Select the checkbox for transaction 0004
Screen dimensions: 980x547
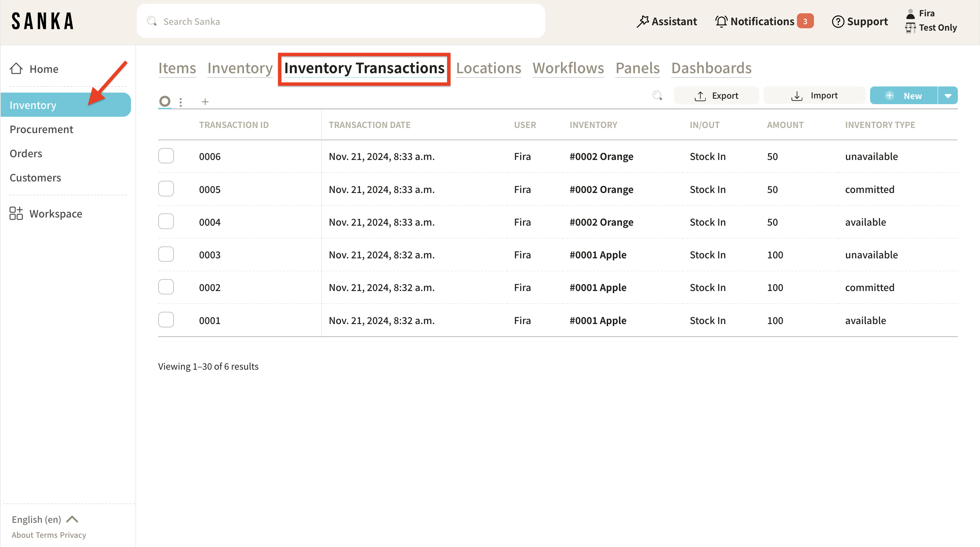166,222
